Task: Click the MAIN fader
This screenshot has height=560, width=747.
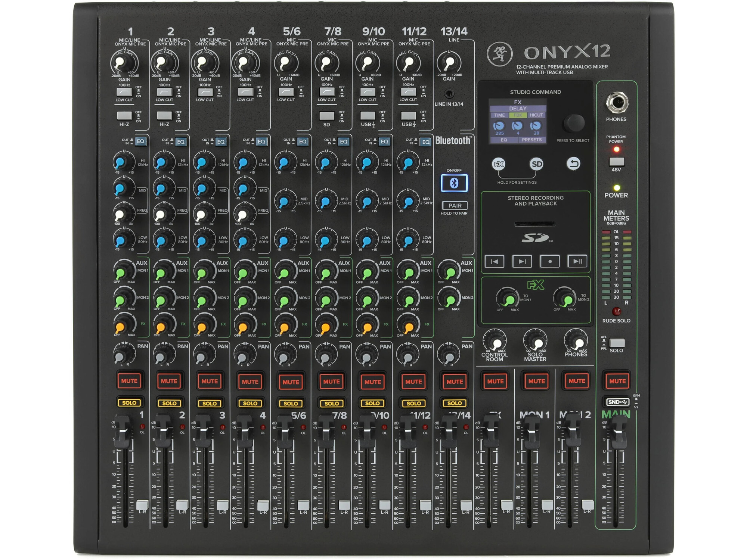Action: [x=619, y=432]
